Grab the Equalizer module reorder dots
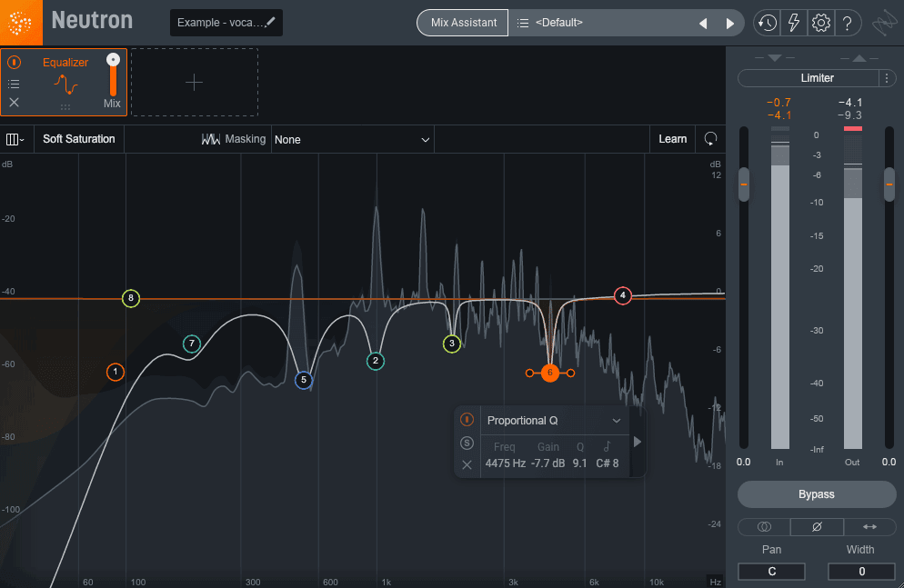This screenshot has height=588, width=904. (x=65, y=106)
